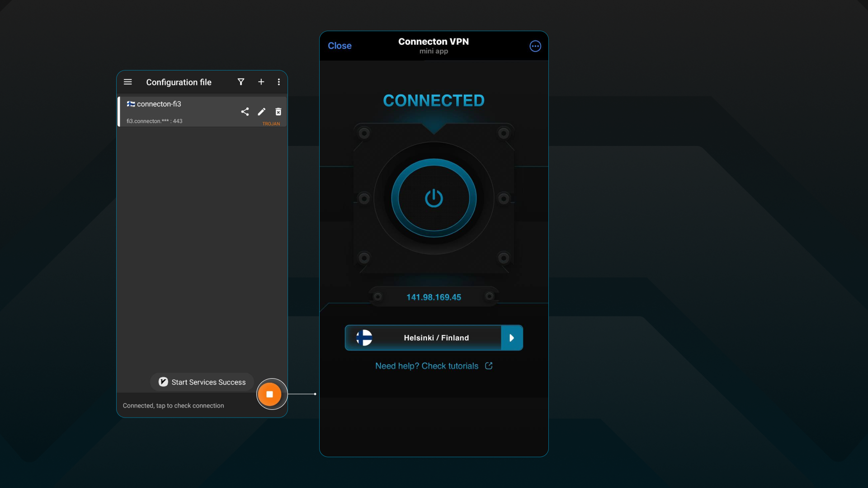Expand server list with blue arrow

coord(512,338)
